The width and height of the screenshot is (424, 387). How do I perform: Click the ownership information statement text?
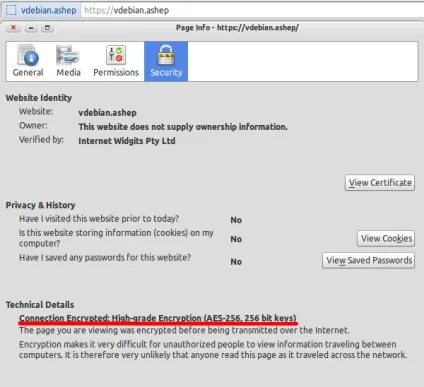coord(183,127)
